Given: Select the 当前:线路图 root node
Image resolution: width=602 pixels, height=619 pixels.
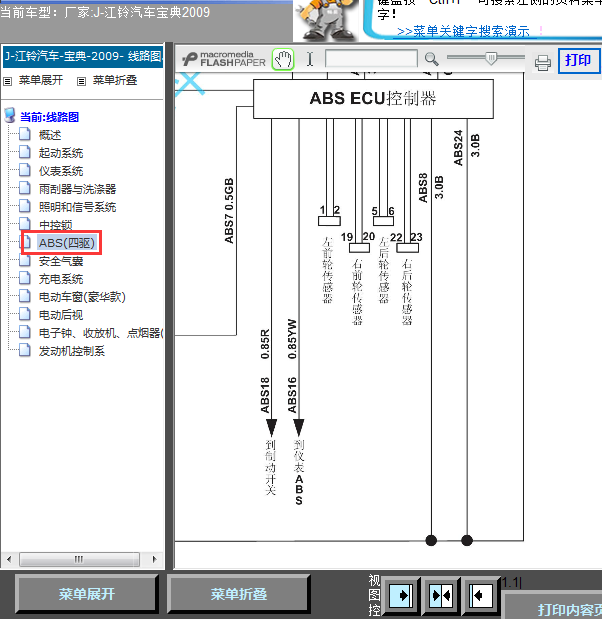Looking at the screenshot, I should click(49, 117).
